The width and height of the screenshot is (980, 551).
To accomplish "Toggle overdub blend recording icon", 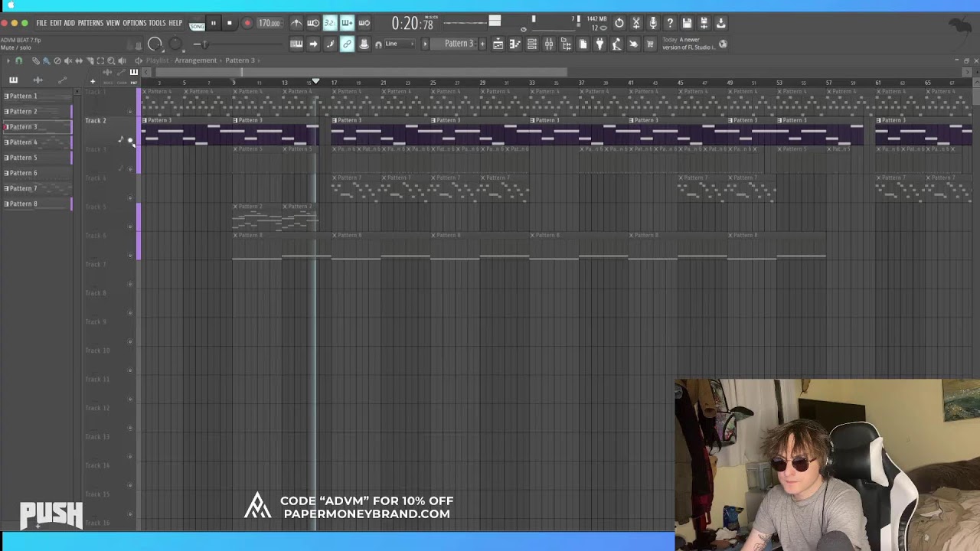I will pyautogui.click(x=347, y=23).
